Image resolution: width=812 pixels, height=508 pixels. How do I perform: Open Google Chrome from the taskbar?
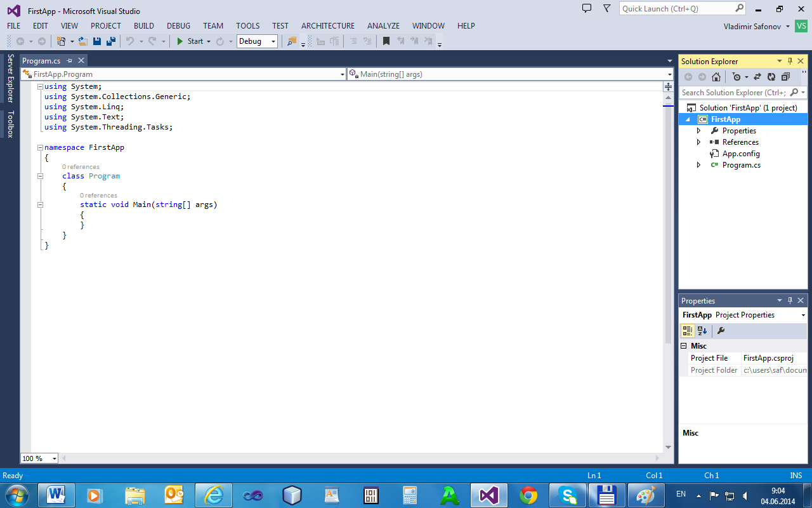click(528, 495)
